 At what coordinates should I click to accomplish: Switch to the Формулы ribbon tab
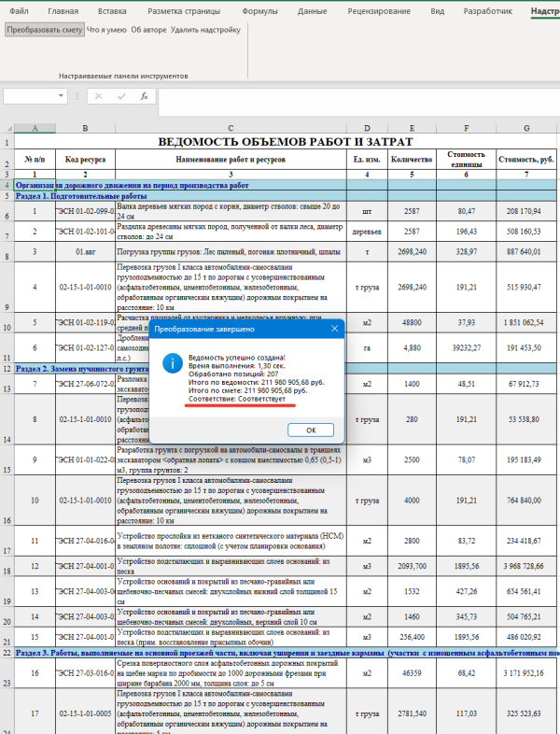pos(259,10)
